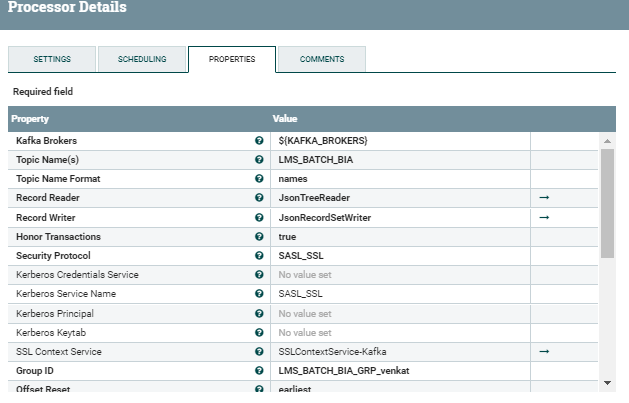629x403 pixels.
Task: Show help for Group ID property
Action: click(259, 371)
